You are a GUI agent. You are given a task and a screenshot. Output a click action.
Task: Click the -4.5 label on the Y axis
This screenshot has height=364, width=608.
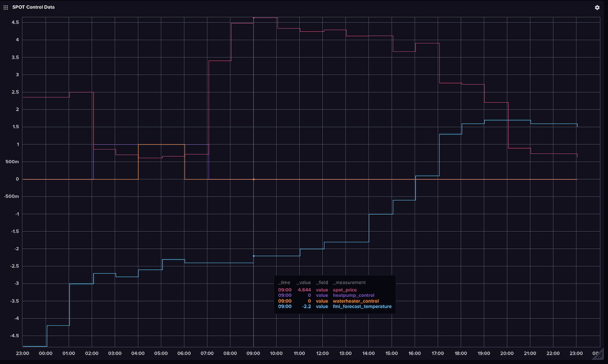pyautogui.click(x=14, y=336)
